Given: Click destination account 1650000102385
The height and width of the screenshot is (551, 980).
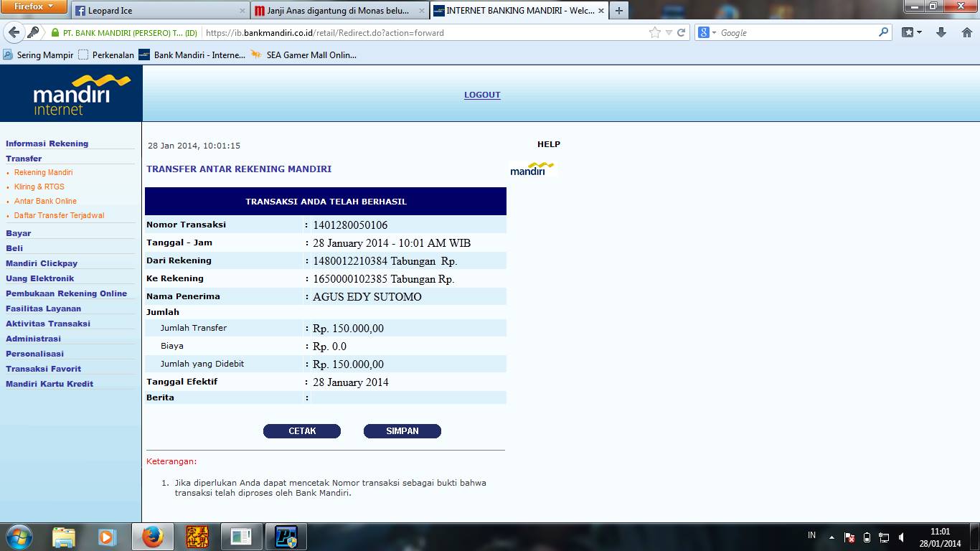Looking at the screenshot, I should tap(350, 279).
